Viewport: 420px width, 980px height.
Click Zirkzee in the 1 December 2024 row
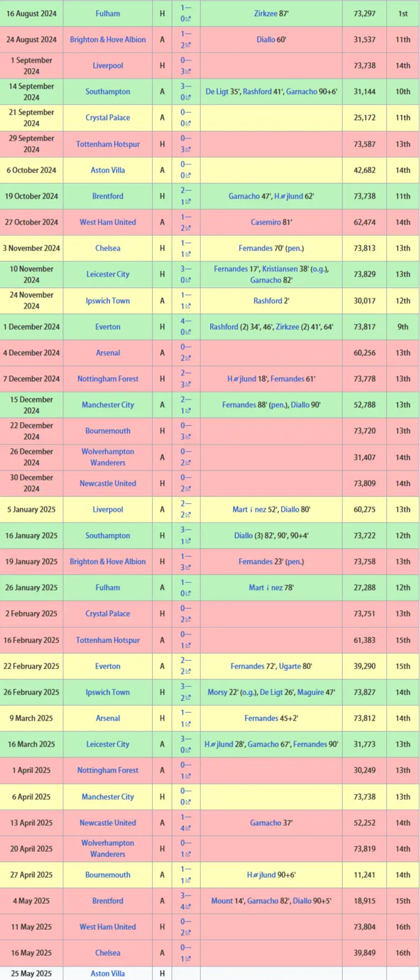pyautogui.click(x=287, y=327)
